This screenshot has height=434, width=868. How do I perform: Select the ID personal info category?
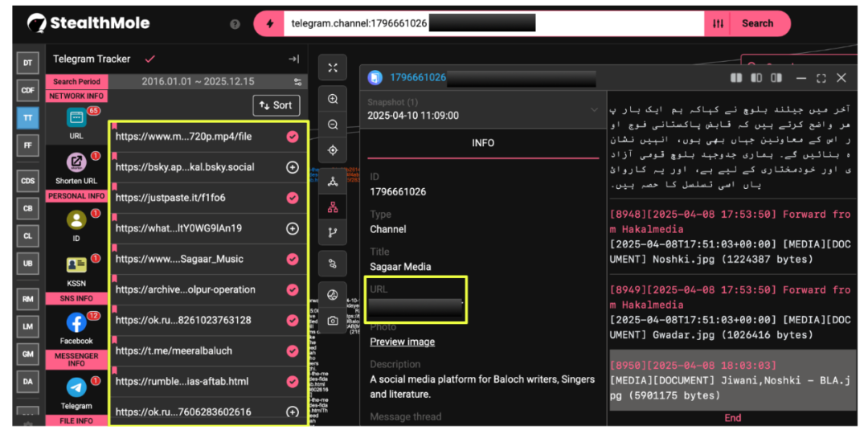pyautogui.click(x=76, y=226)
